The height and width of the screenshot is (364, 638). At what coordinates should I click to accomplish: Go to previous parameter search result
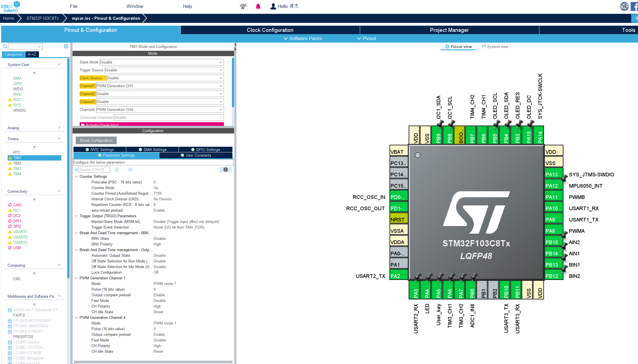coord(117,170)
